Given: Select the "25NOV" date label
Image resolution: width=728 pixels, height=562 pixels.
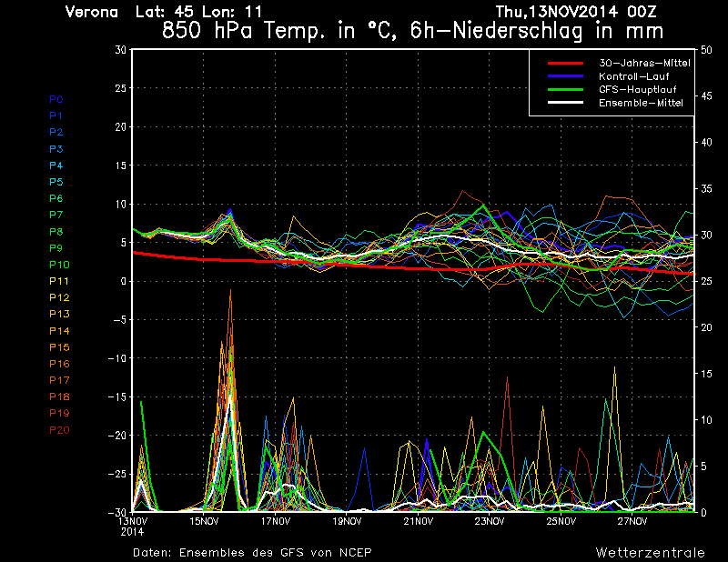Looking at the screenshot, I should 561,521.
